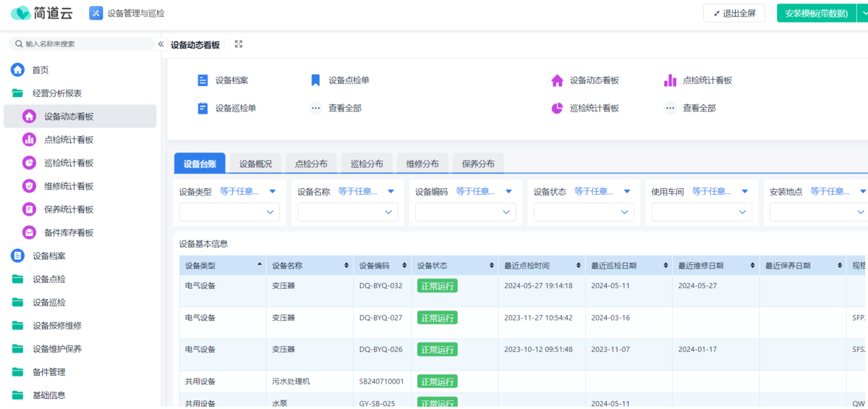Open the 使用车间 value select box
Screen dimensions: 868x409
click(702, 212)
